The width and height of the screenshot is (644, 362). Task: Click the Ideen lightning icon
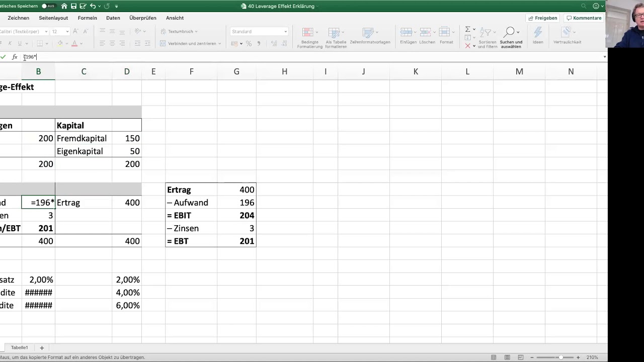coord(538,33)
